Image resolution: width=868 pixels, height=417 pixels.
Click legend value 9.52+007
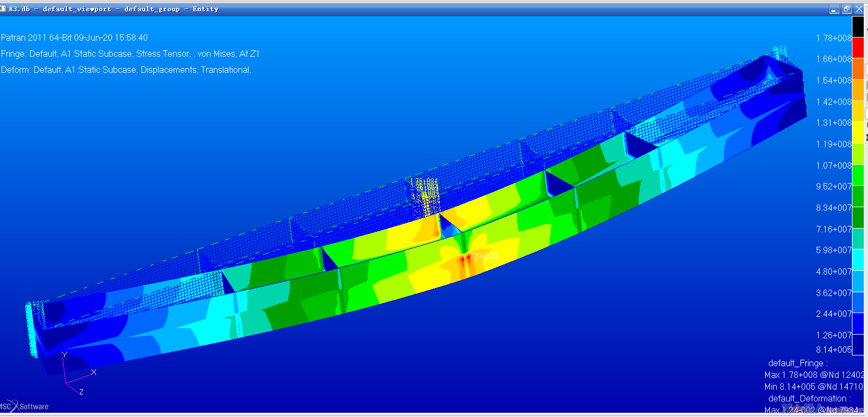point(834,186)
